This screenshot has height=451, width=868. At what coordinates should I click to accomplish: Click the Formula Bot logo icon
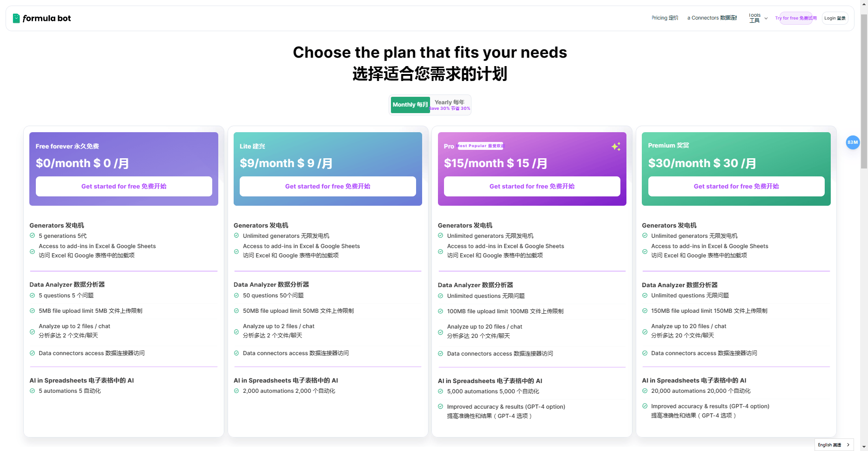16,18
